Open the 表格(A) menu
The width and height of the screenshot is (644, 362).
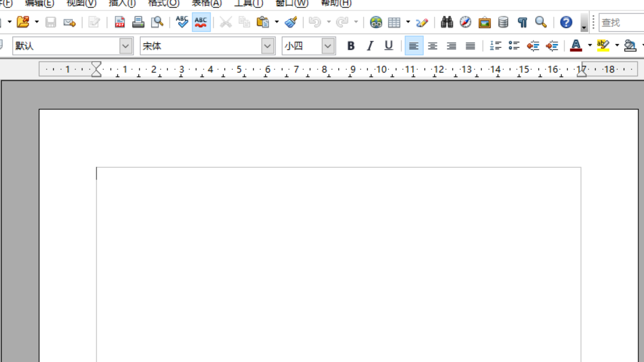[x=206, y=4]
